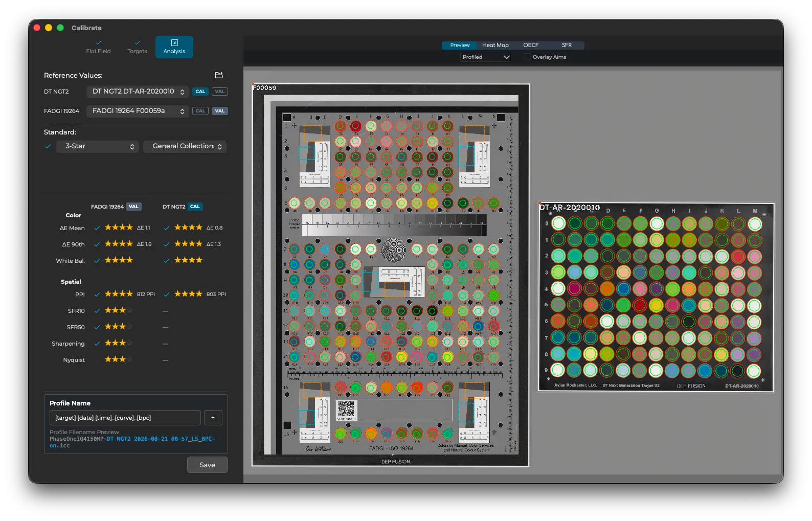The width and height of the screenshot is (812, 521).
Task: Toggle CAL for the FADGI 19264 reference
Action: pyautogui.click(x=200, y=111)
